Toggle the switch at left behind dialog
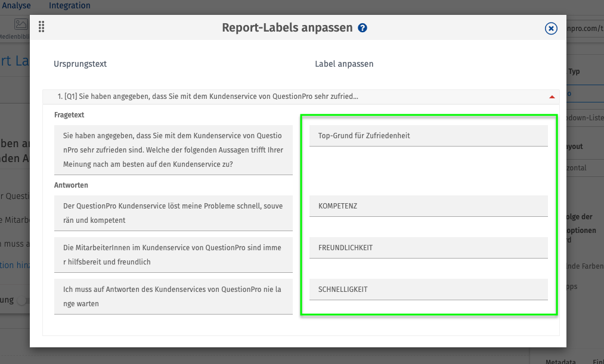Screen dimensions: 604x364 point(23,301)
